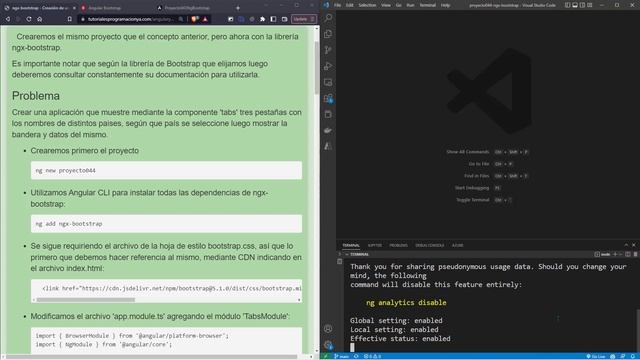Click the Go Live status bar item

(596, 356)
